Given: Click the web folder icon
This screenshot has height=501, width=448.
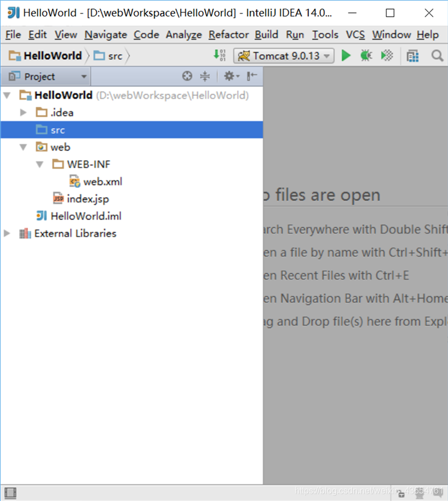Looking at the screenshot, I should click(x=42, y=147).
